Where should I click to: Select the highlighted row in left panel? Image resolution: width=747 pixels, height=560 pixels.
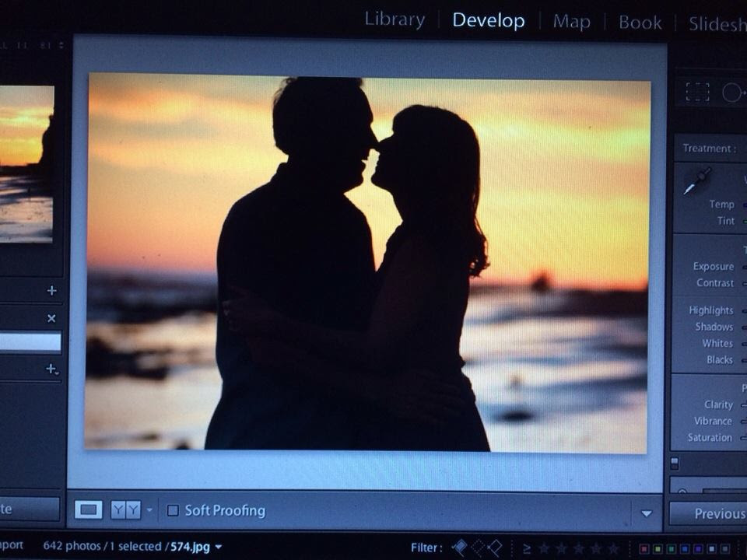30,342
